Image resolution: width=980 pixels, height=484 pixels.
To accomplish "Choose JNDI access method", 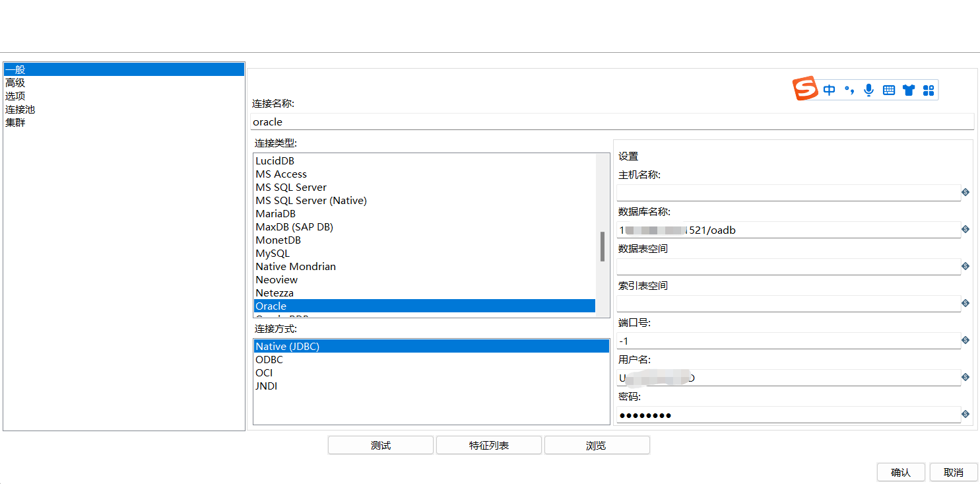I will [x=432, y=386].
